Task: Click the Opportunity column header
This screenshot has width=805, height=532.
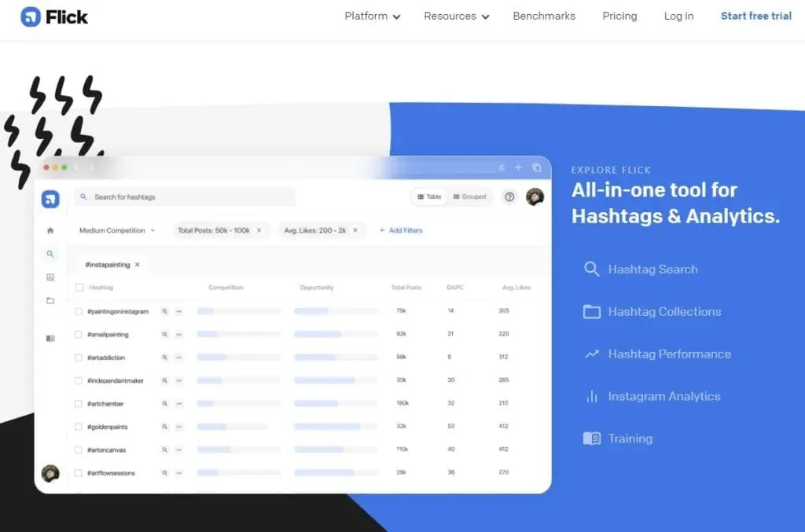Action: tap(317, 288)
